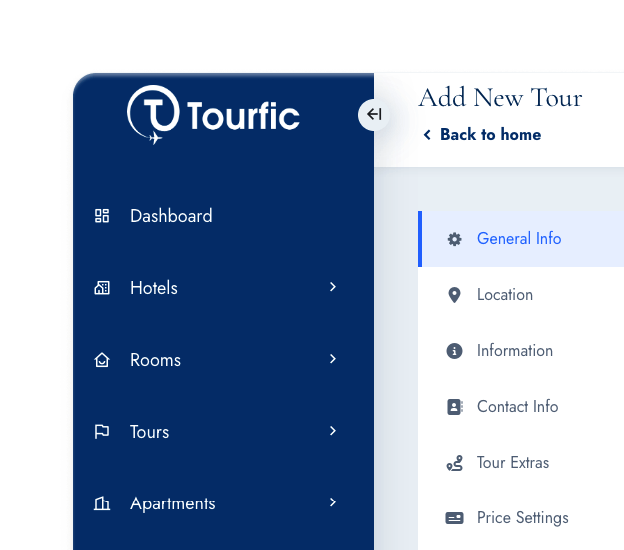This screenshot has width=624, height=550.
Task: Switch to the Tour Extras tab
Action: tap(512, 463)
